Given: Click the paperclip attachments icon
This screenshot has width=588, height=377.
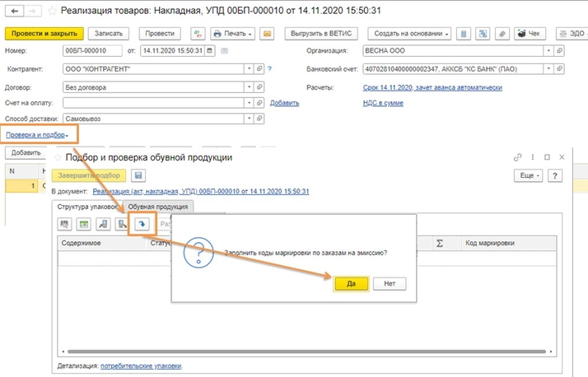Looking at the screenshot, I should click(501, 34).
